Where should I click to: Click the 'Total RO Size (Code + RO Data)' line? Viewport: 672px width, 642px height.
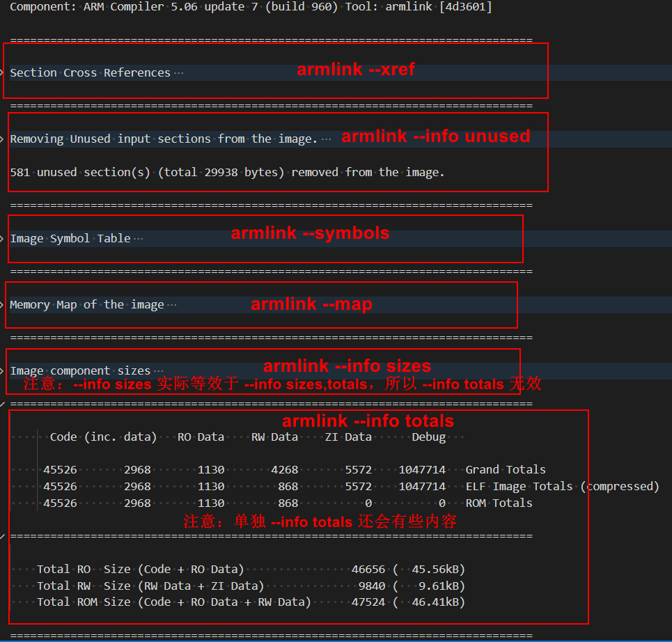tap(251, 570)
